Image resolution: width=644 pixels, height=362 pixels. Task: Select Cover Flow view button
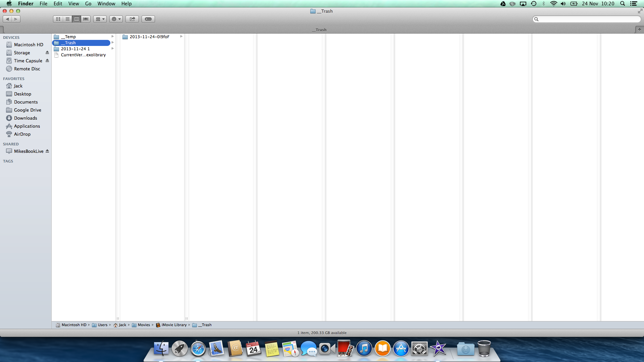[x=86, y=19]
